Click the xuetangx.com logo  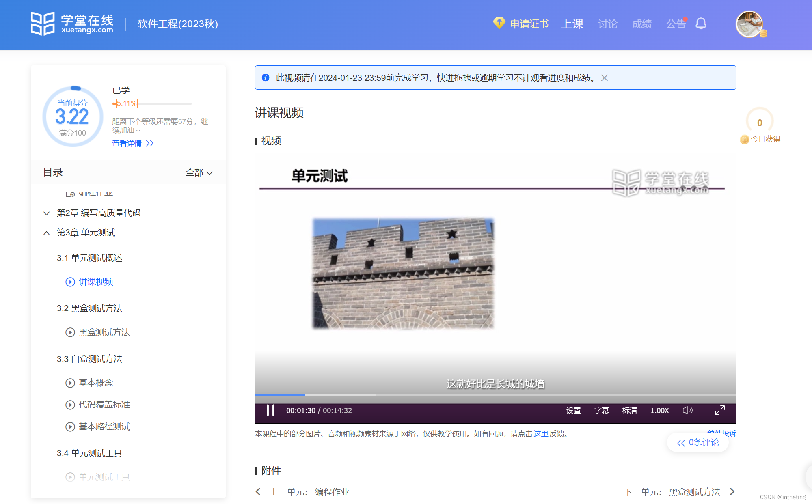click(x=72, y=24)
